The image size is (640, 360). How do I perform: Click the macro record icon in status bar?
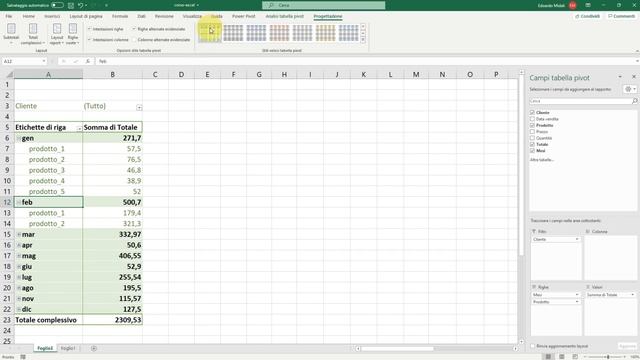pos(23,357)
